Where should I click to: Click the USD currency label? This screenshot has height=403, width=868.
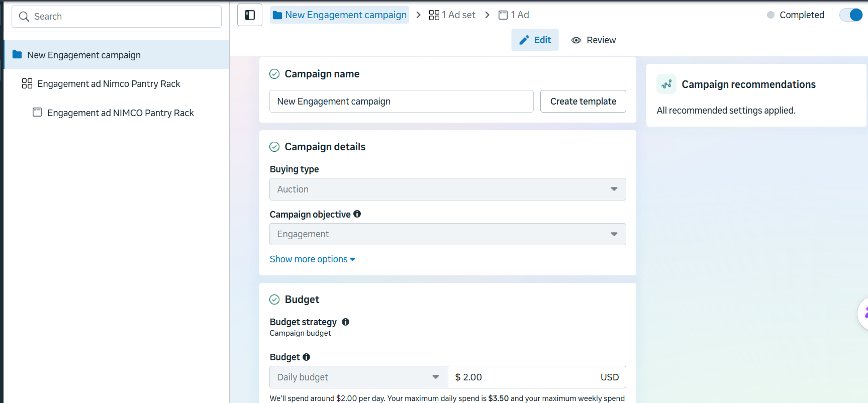pyautogui.click(x=610, y=377)
